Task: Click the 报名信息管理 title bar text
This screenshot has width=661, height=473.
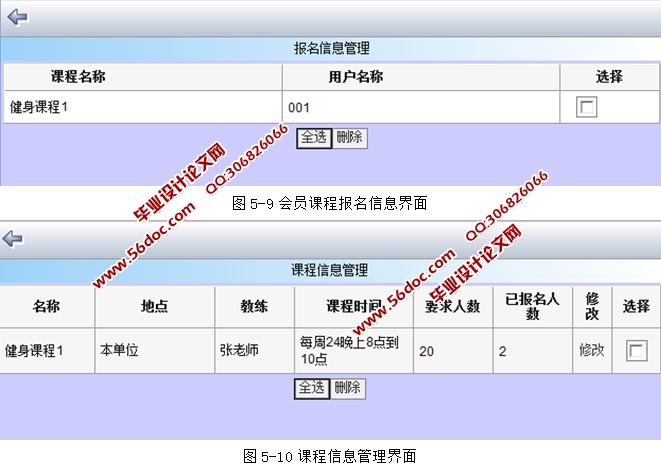Action: pos(332,48)
